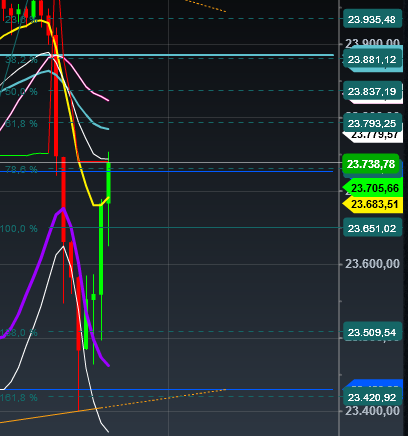Click the 23.400,00 axis value
The image size is (408, 436).
tap(372, 411)
